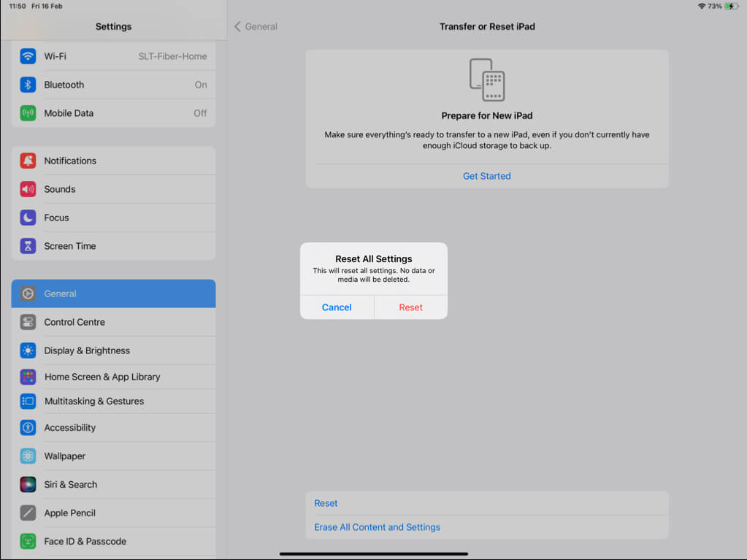Click the General gear icon
Viewport: 747px width, 560px height.
[x=28, y=294]
